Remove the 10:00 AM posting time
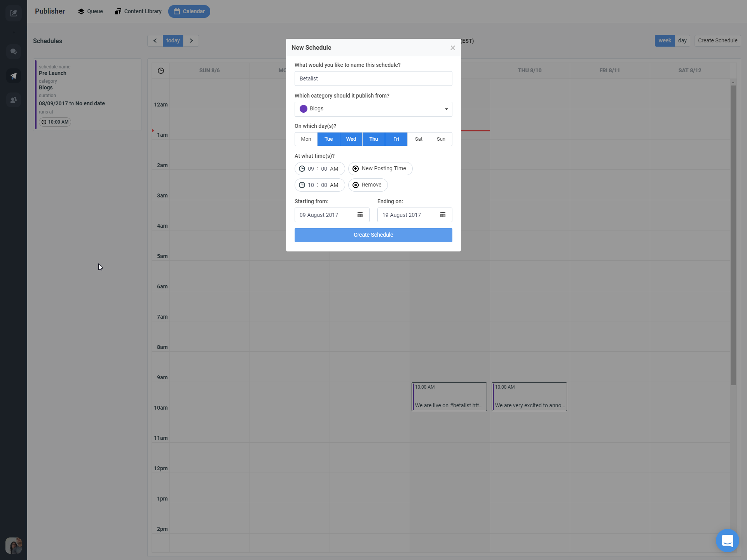 [x=368, y=185]
